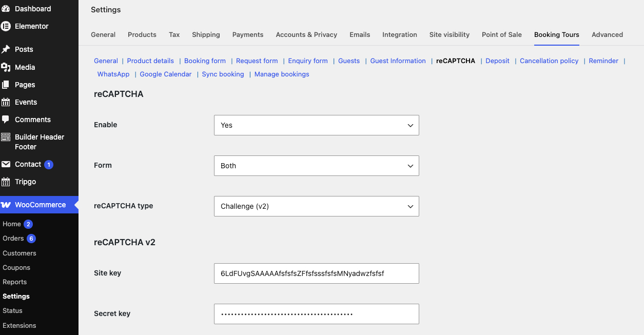Open the Google Calendar section link
This screenshot has height=335, width=644.
166,74
